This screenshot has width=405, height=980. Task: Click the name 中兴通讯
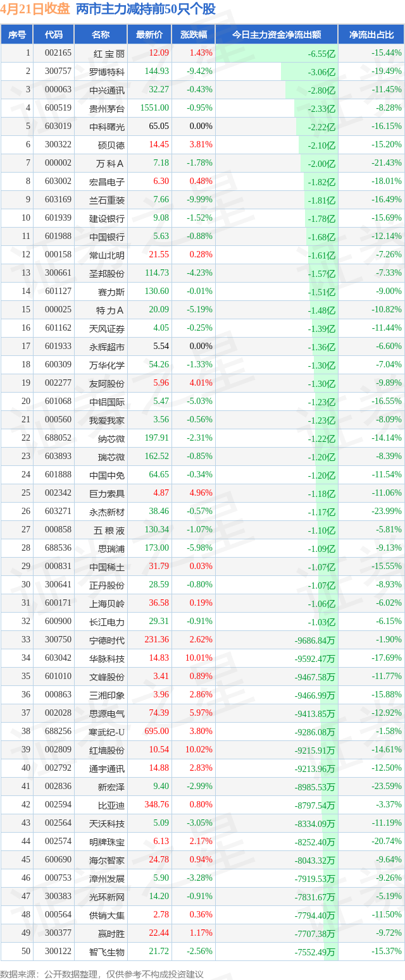click(x=107, y=90)
